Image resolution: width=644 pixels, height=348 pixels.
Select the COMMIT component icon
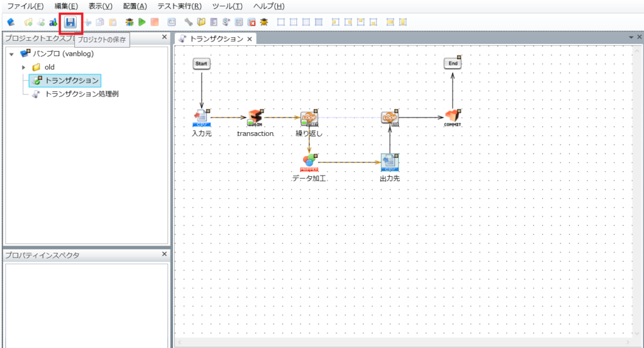pyautogui.click(x=452, y=117)
